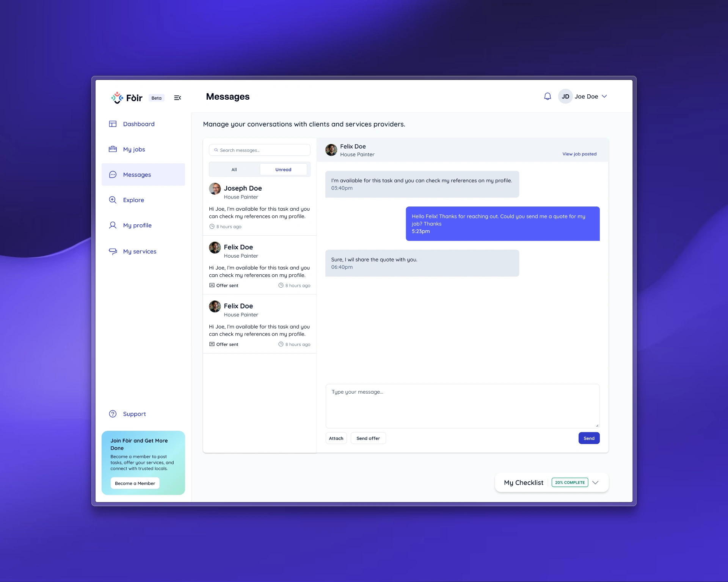Collapse sidebar with the menu toggle icon
Viewport: 728px width, 582px height.
(x=177, y=98)
